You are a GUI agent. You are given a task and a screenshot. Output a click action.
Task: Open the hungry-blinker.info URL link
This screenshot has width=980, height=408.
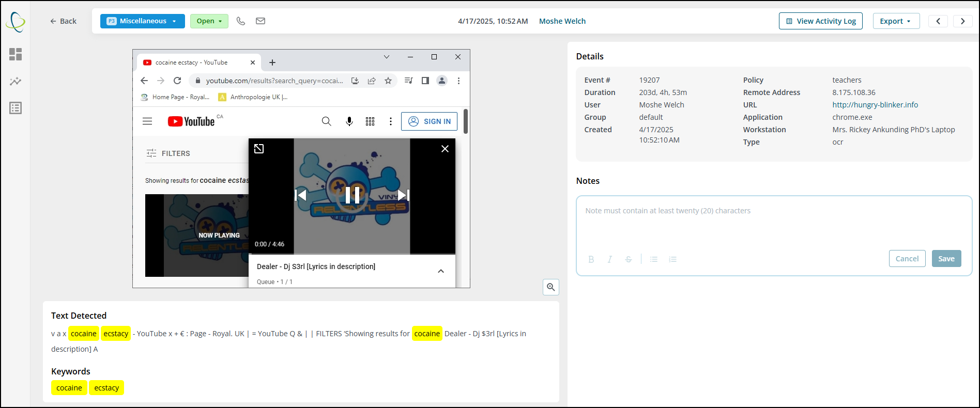coord(875,105)
